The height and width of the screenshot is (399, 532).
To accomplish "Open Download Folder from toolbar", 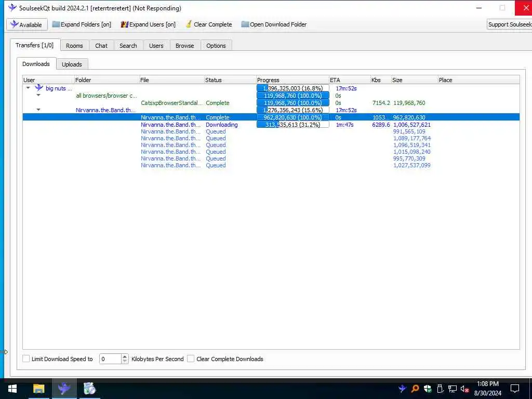I will pyautogui.click(x=274, y=24).
